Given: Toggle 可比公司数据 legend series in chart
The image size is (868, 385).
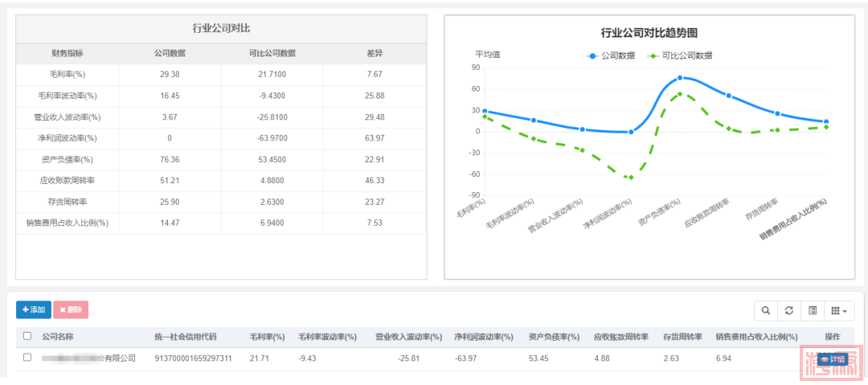Looking at the screenshot, I should point(680,55).
